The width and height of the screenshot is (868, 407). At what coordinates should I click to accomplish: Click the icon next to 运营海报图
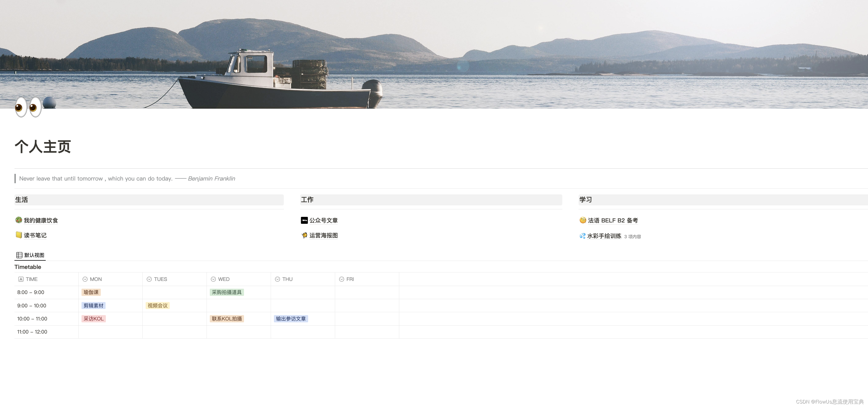304,235
